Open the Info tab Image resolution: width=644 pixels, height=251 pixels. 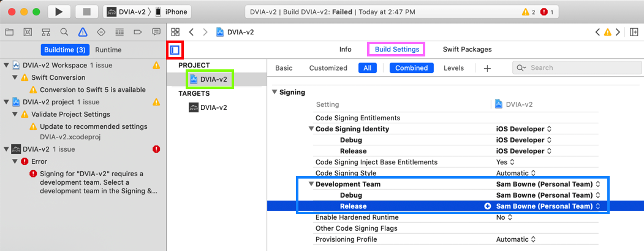pos(346,49)
